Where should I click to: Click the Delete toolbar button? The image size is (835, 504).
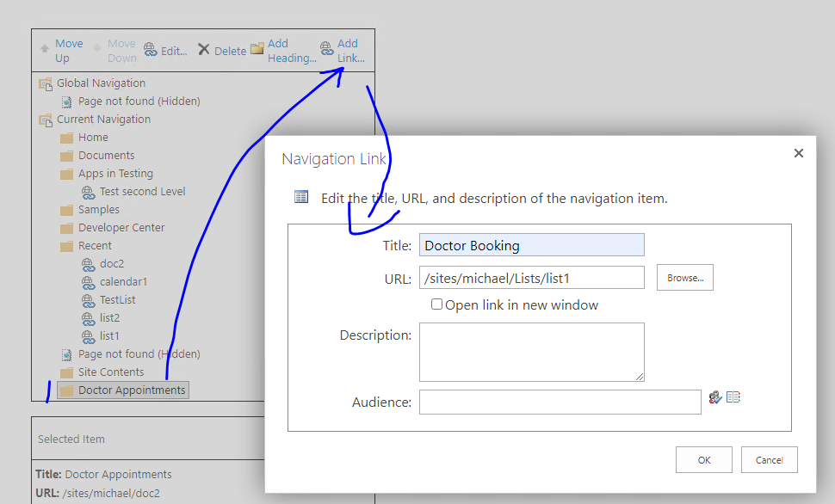pos(222,51)
